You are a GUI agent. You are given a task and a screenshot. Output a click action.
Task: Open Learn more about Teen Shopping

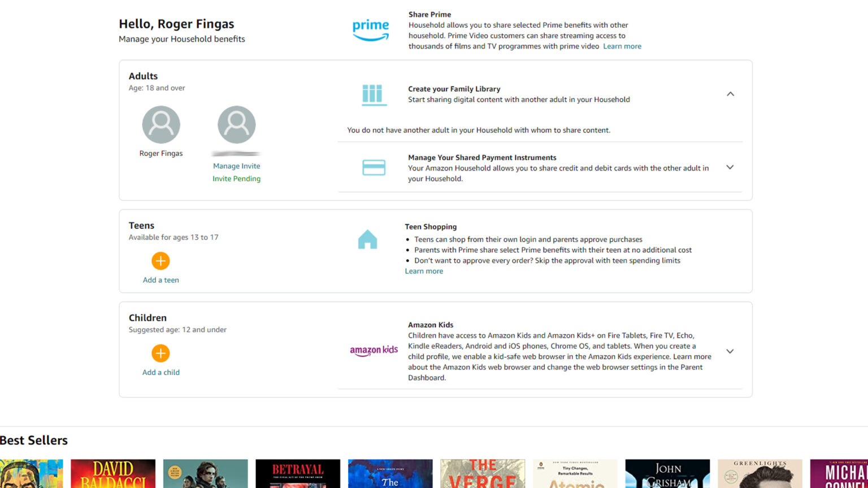coord(424,271)
